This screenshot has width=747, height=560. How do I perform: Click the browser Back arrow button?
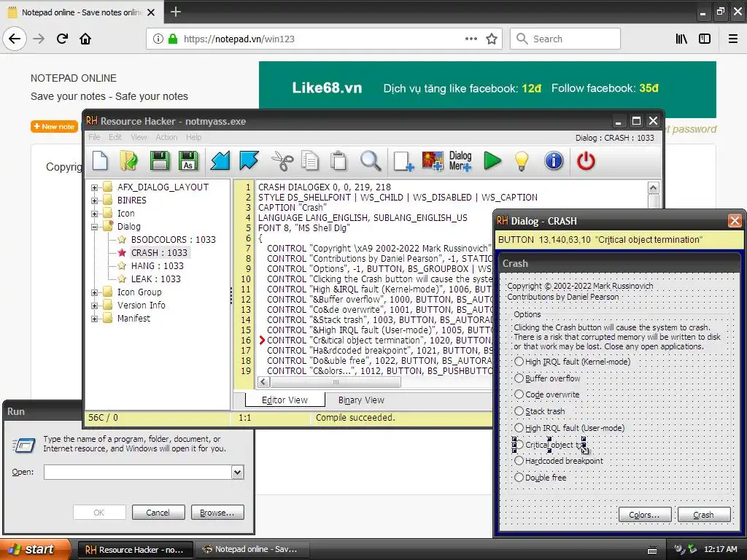point(15,39)
